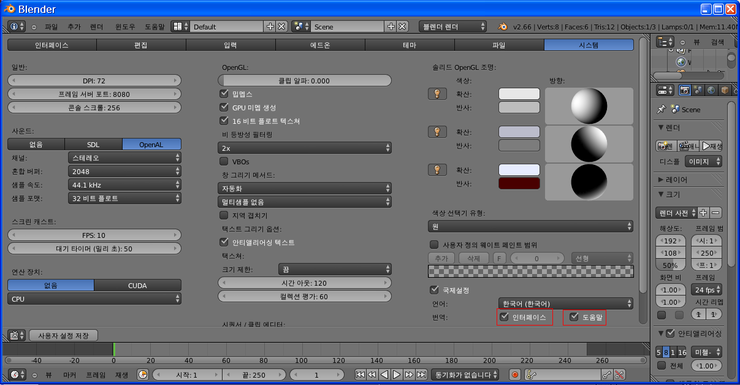Viewport: 740px width, 385px height.
Task: Open the User Preferences editor type icon above timeline
Action: click(x=17, y=335)
